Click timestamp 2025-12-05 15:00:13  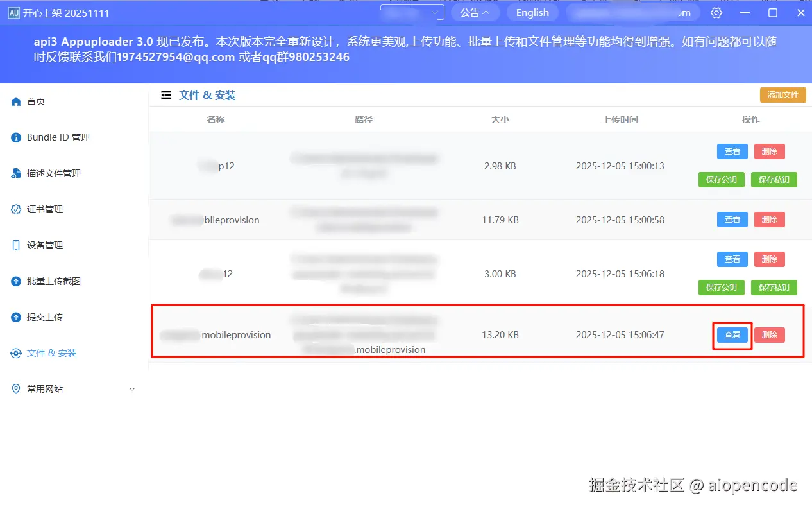click(620, 166)
